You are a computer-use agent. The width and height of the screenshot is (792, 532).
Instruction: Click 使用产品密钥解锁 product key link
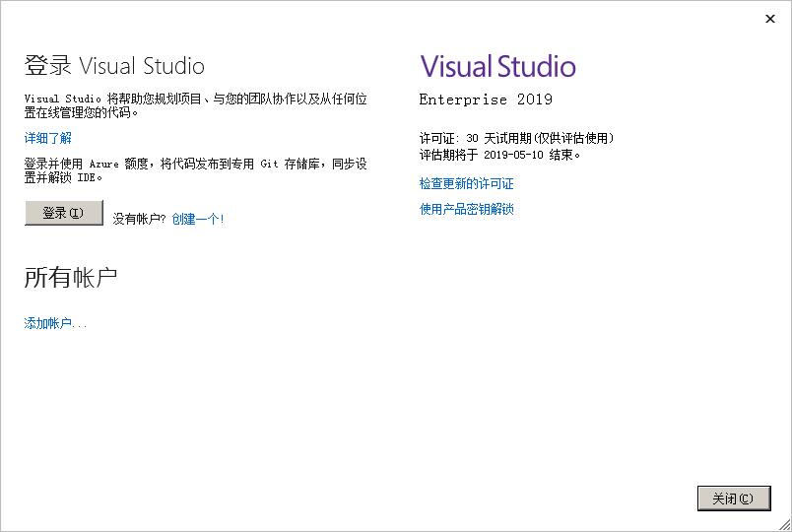466,209
